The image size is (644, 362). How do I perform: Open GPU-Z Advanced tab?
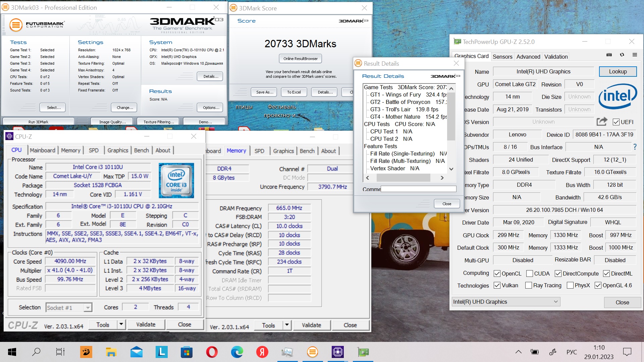(x=528, y=57)
